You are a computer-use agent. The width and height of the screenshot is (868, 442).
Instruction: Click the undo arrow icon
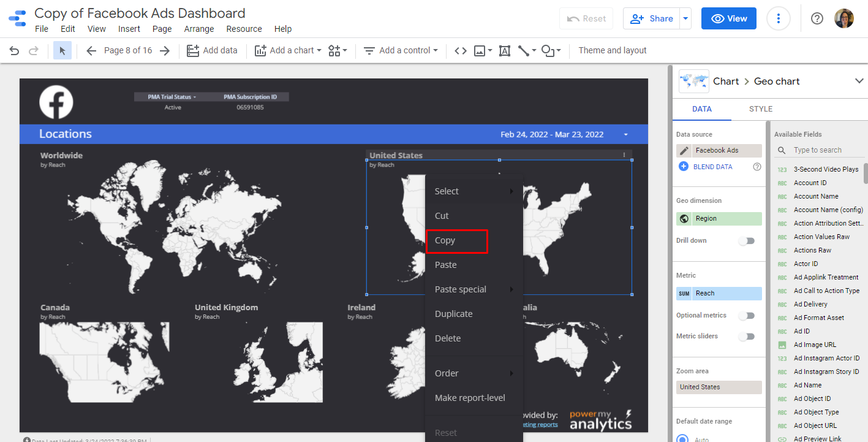tap(14, 51)
